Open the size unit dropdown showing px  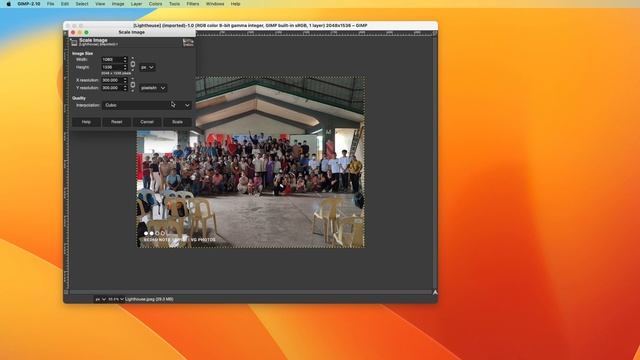coord(147,67)
